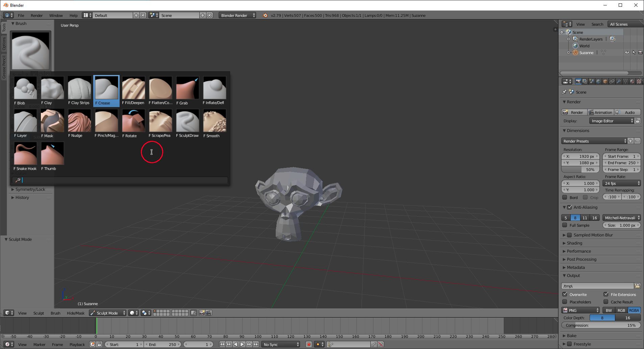Screen dimensions: 644x349
Task: Open the File menu
Action: click(x=21, y=15)
